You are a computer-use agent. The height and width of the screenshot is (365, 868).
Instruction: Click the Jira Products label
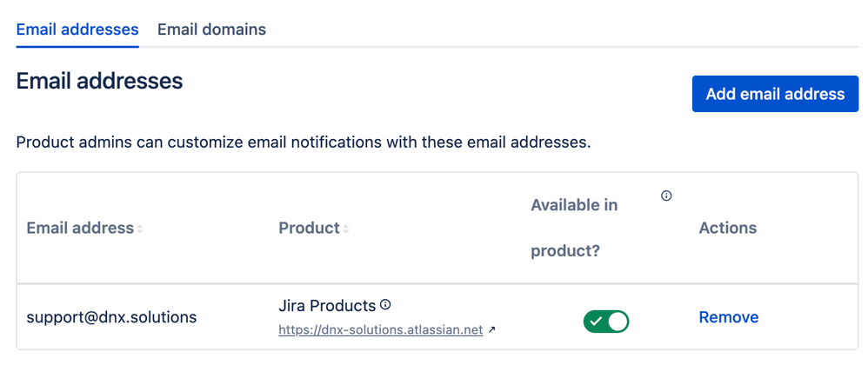[327, 306]
